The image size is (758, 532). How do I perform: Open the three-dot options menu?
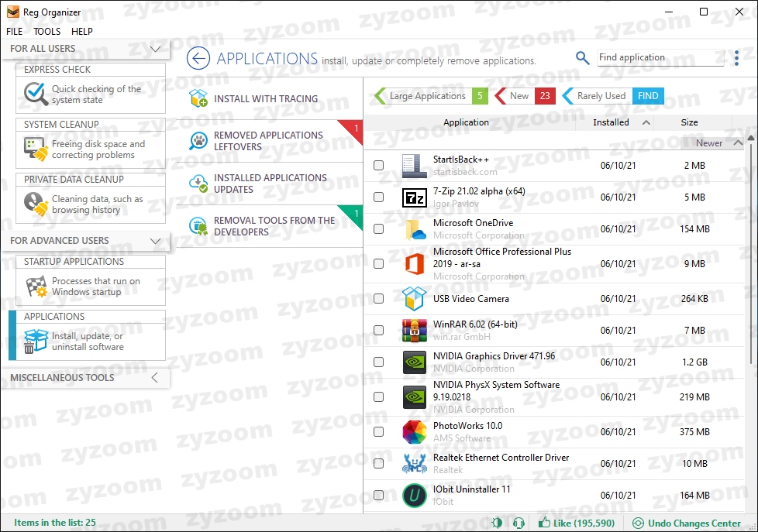click(x=736, y=58)
